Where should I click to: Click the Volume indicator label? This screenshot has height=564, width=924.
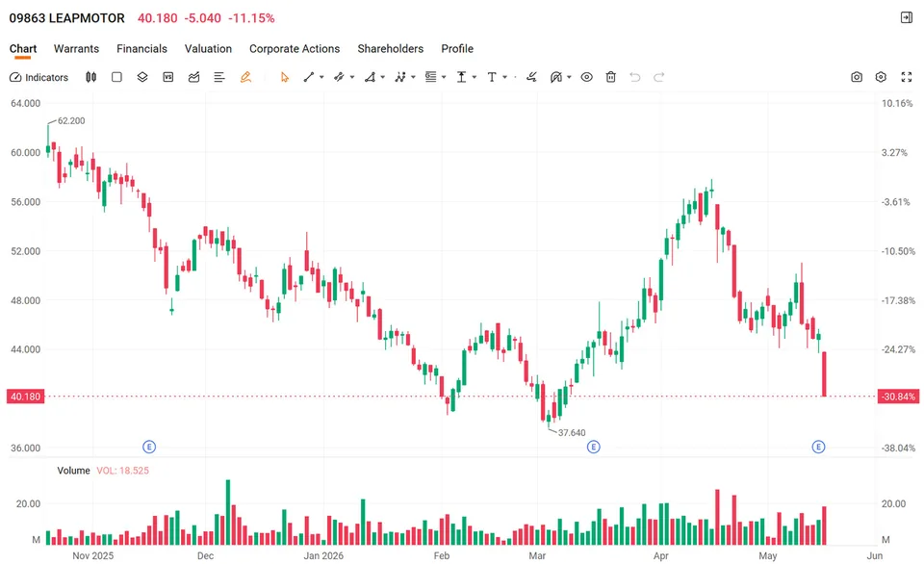tap(74, 471)
